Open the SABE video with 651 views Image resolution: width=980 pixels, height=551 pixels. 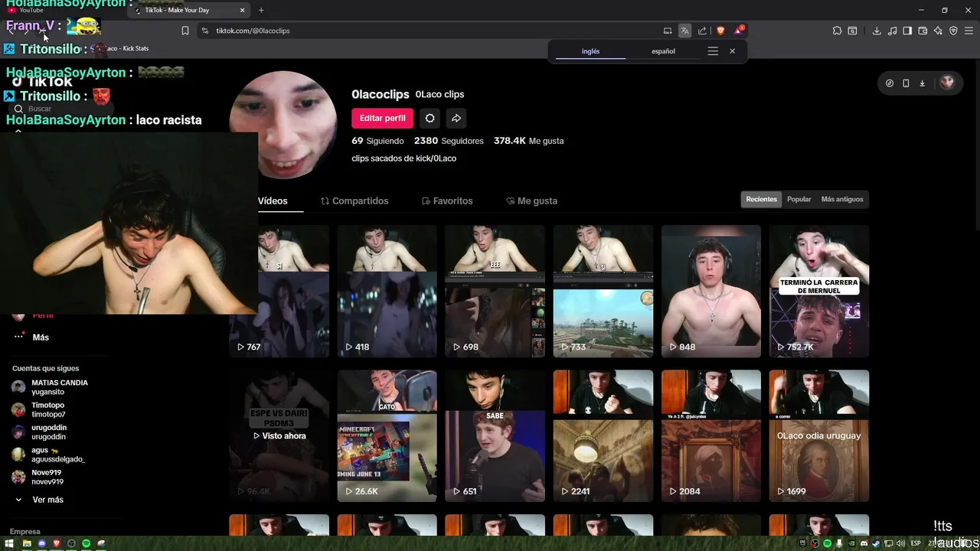click(x=495, y=435)
